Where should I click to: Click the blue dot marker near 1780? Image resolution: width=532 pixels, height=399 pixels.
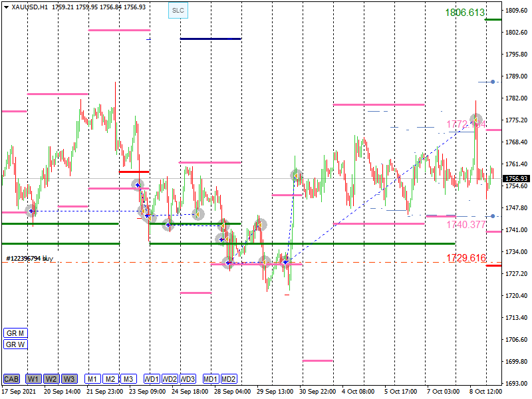tap(493, 82)
